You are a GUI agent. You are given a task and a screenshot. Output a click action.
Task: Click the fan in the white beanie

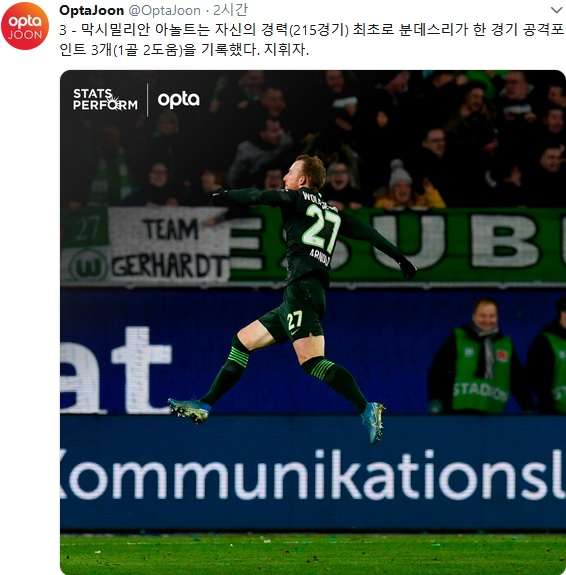pos(400,182)
